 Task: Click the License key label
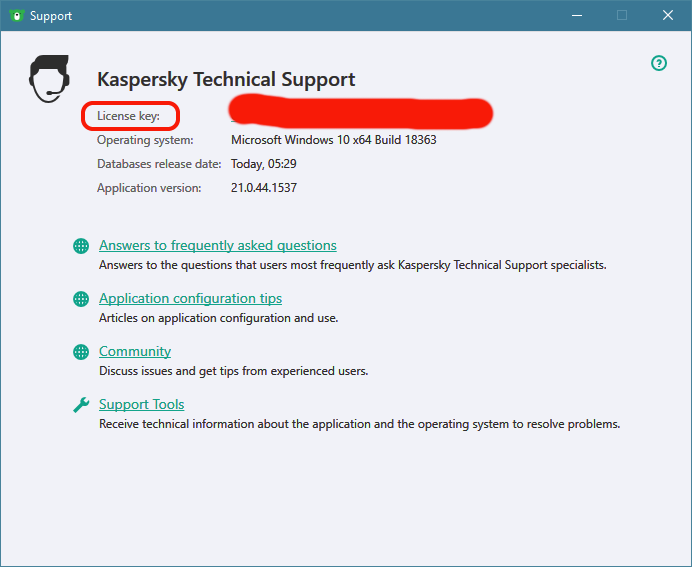(x=128, y=116)
